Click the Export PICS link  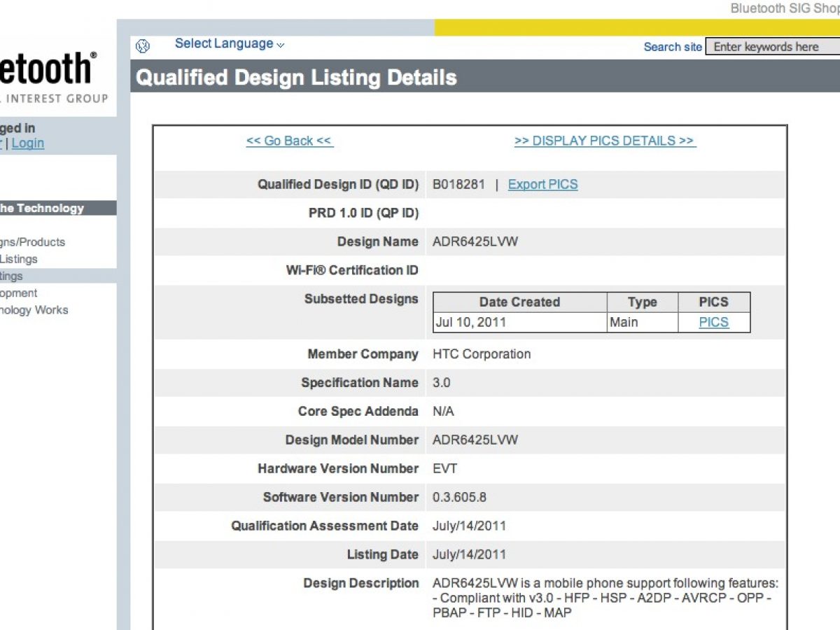click(542, 185)
